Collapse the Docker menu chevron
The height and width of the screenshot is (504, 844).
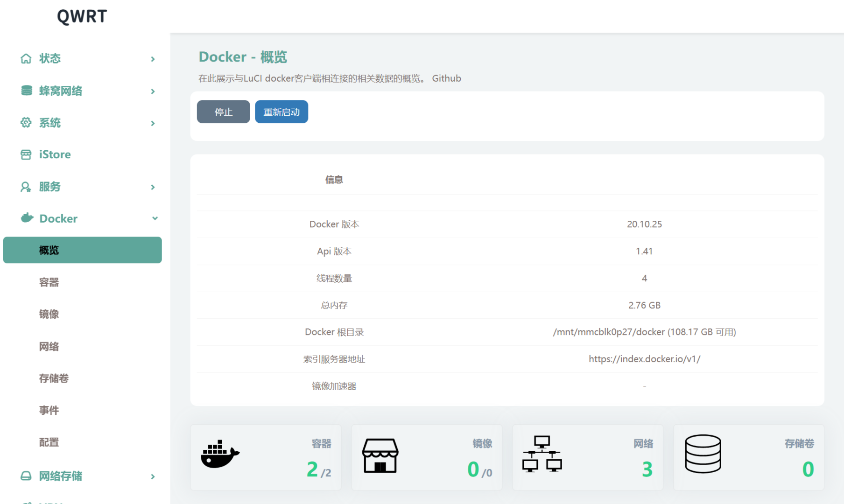tap(155, 218)
